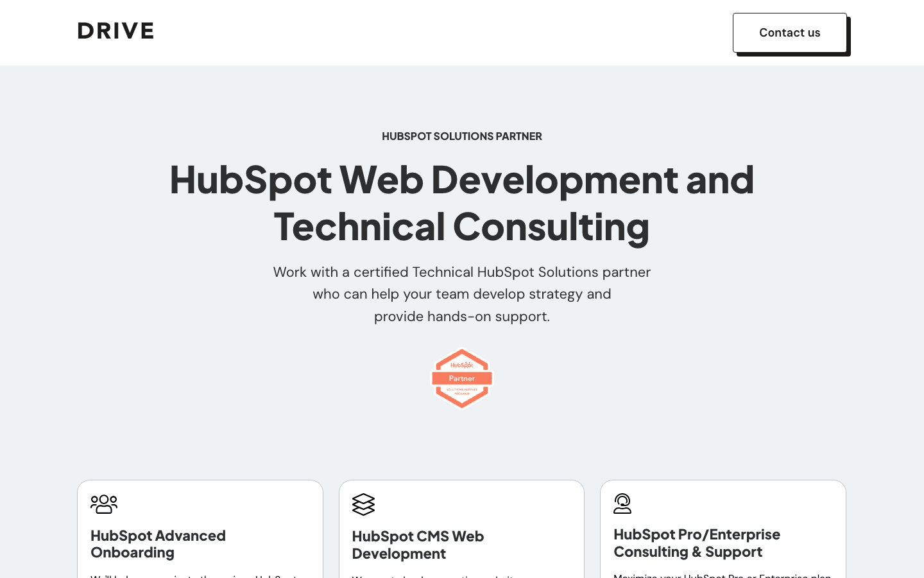Click the HUBSPOT SOLUTIONS PARTNER eyebrow label
The image size is (924, 578).
click(x=461, y=136)
